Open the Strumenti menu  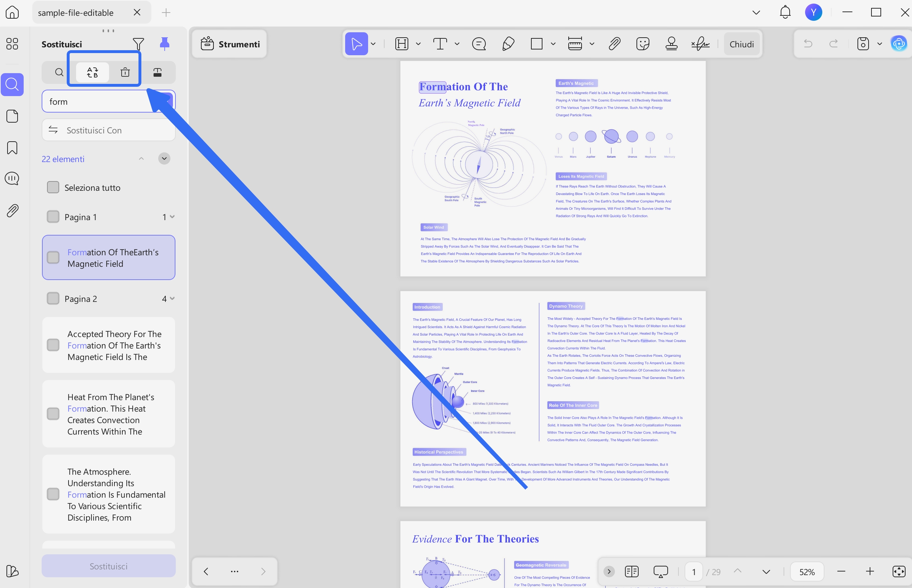(230, 44)
